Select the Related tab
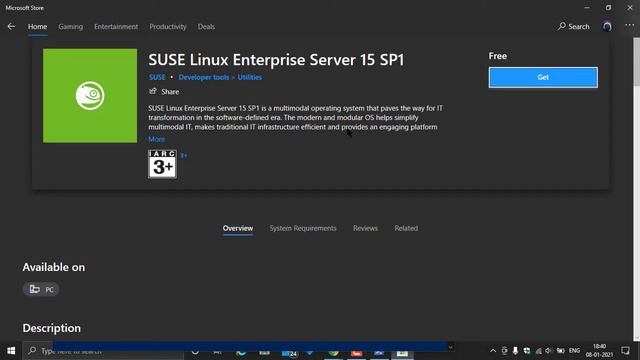This screenshot has width=640, height=360. [x=406, y=229]
